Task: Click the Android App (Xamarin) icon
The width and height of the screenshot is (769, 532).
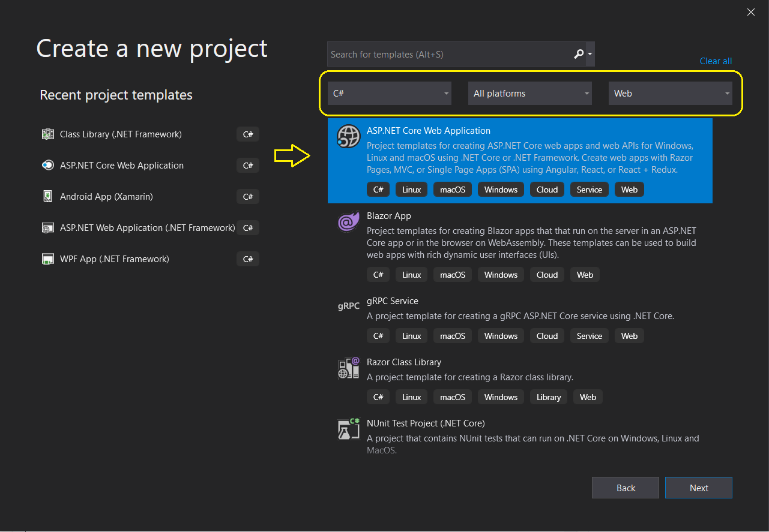Action: click(48, 197)
